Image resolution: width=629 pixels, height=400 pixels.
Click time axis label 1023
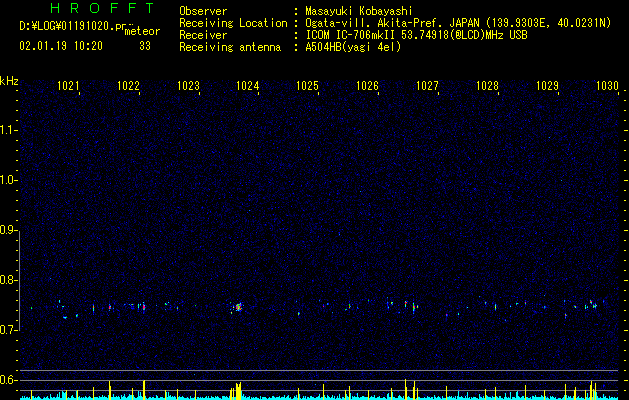[188, 85]
